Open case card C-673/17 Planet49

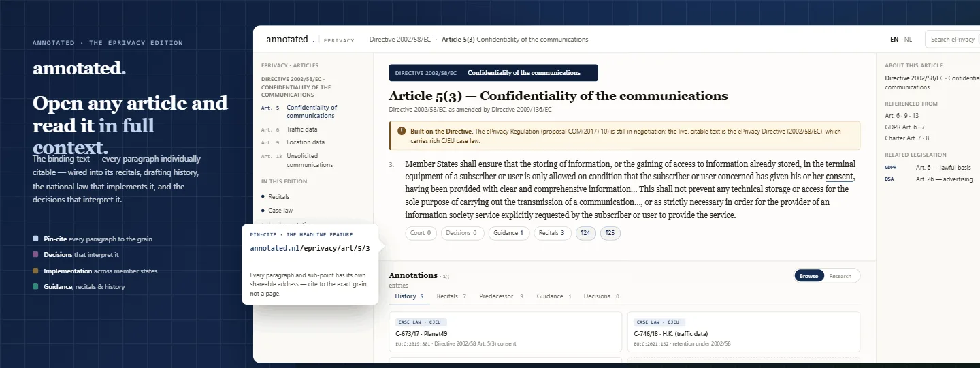(505, 332)
